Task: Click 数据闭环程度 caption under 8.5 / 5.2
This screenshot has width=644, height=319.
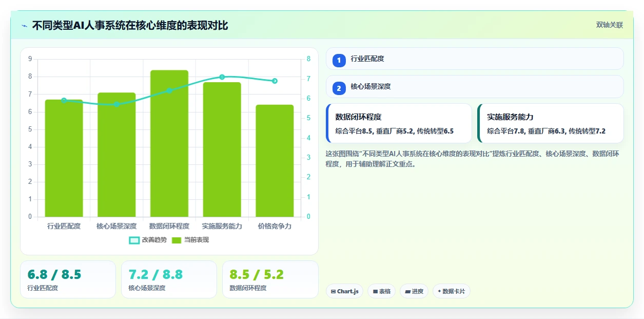Action: coord(248,288)
